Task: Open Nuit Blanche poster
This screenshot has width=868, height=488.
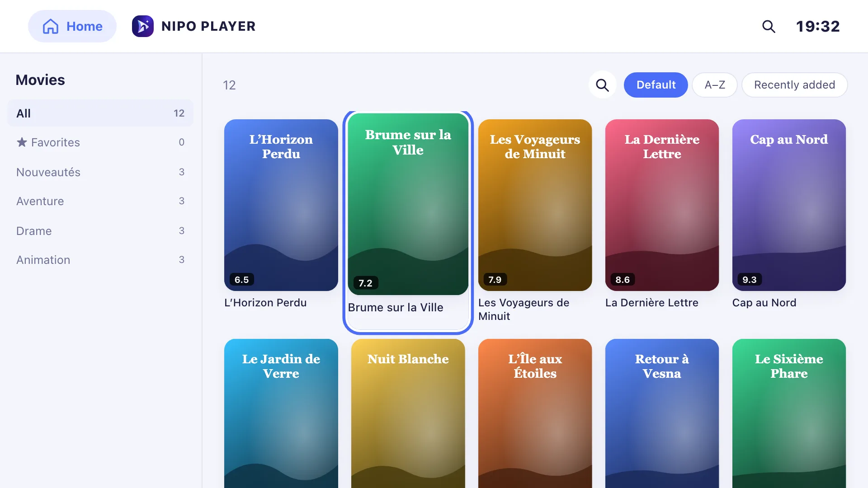Action: 408,413
